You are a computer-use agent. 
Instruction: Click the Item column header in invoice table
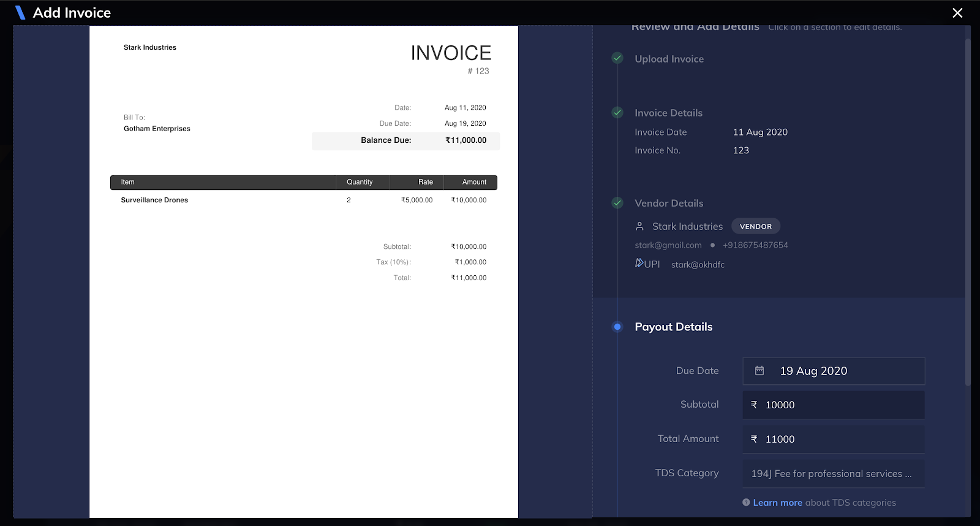(127, 182)
